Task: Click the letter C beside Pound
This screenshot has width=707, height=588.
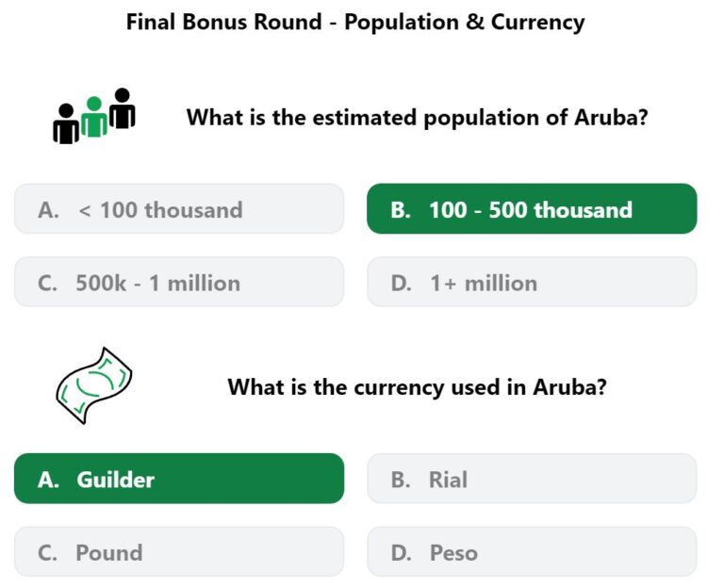Action: (47, 553)
